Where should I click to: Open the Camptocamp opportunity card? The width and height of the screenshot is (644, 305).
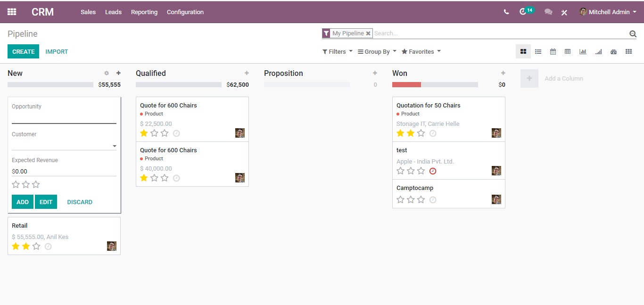point(449,194)
